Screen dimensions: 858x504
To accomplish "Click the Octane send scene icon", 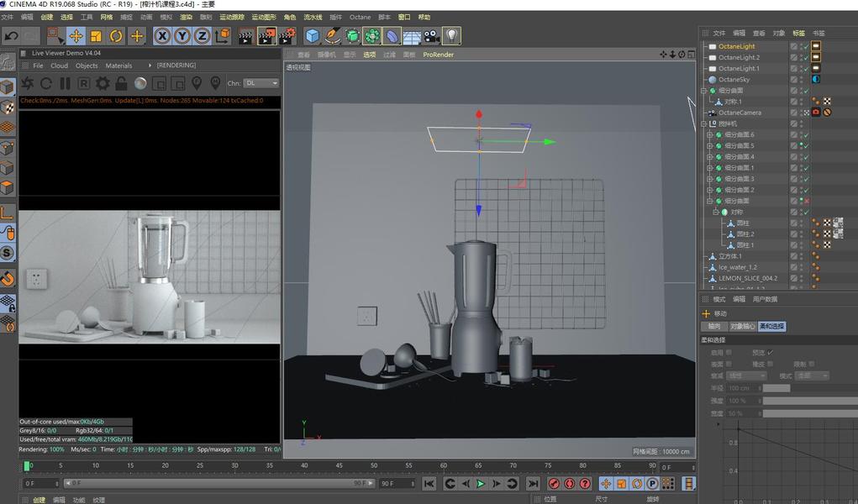I will 28,83.
